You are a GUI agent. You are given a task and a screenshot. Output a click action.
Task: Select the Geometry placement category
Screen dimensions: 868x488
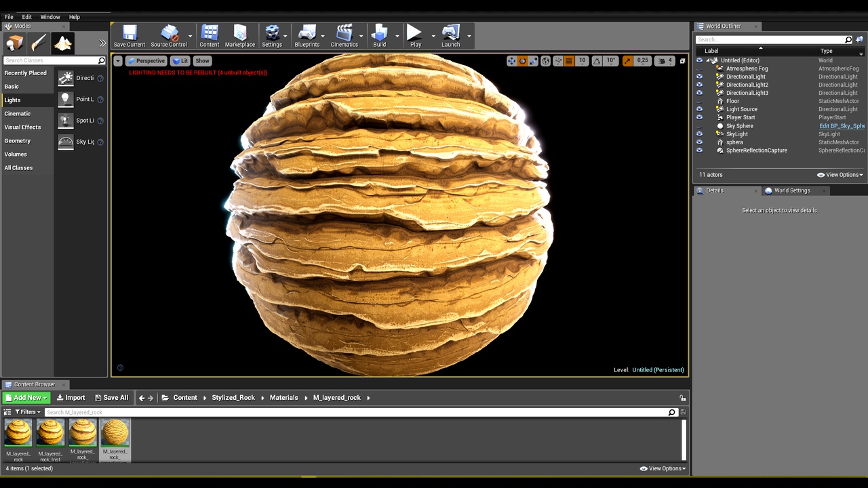tap(18, 141)
